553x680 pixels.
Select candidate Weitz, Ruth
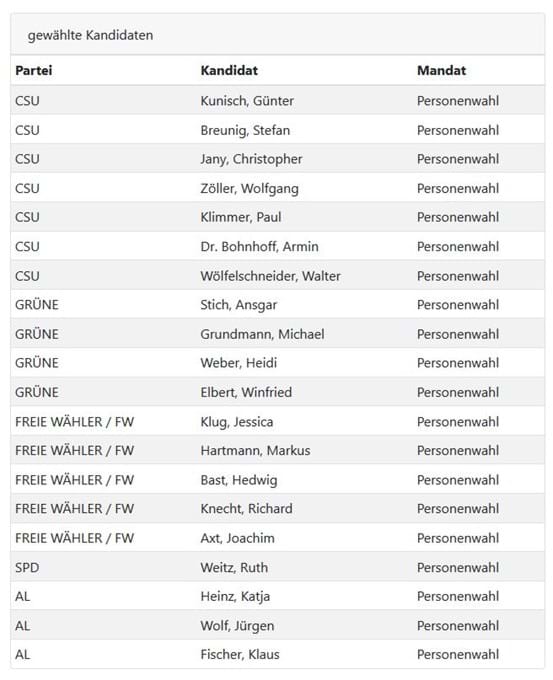[234, 567]
